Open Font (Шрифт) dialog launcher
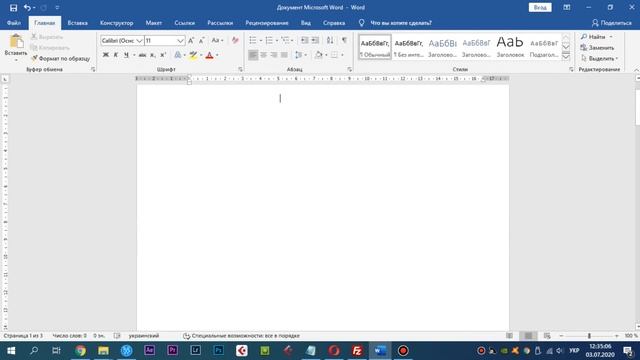This screenshot has width=640, height=360. (x=240, y=69)
